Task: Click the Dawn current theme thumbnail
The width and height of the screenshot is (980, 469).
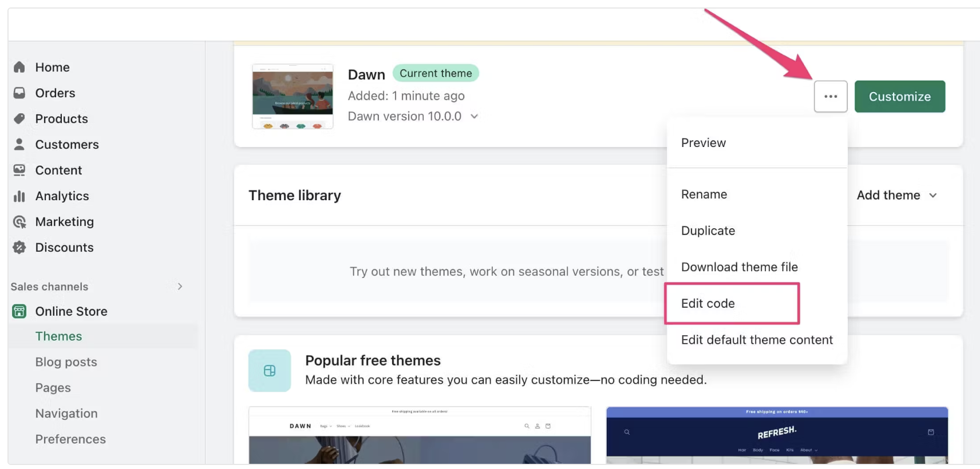Action: pos(293,96)
